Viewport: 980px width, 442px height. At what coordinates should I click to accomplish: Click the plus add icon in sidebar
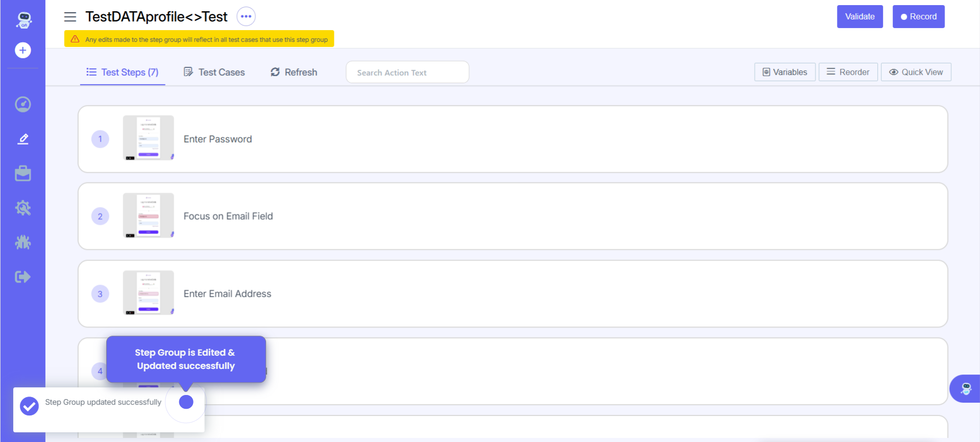tap(23, 50)
